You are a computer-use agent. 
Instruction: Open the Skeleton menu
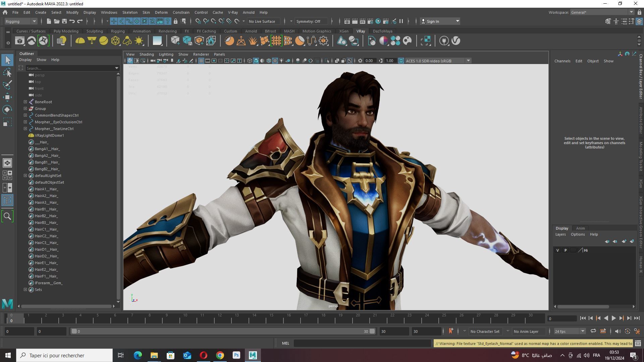[x=130, y=12]
